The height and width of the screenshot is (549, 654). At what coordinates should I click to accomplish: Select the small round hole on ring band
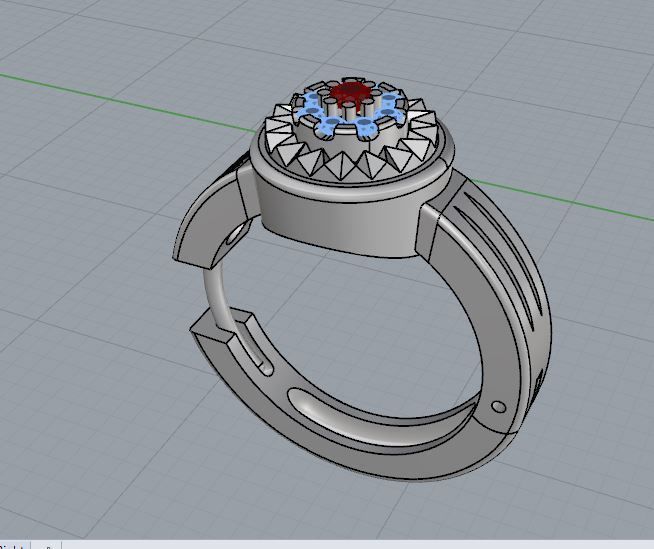[x=498, y=406]
